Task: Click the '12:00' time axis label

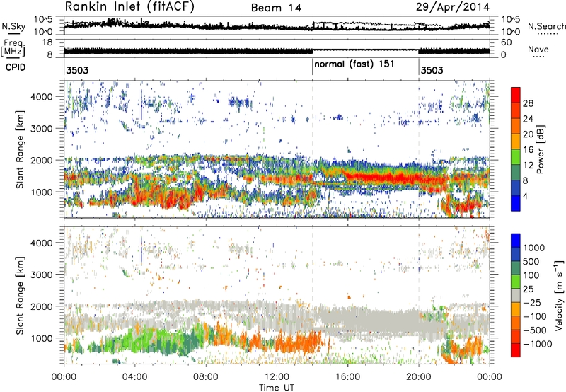Action: 277,377
